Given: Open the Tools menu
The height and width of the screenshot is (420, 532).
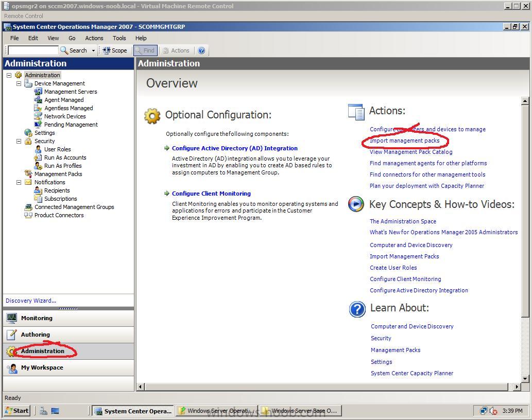Looking at the screenshot, I should [x=119, y=38].
